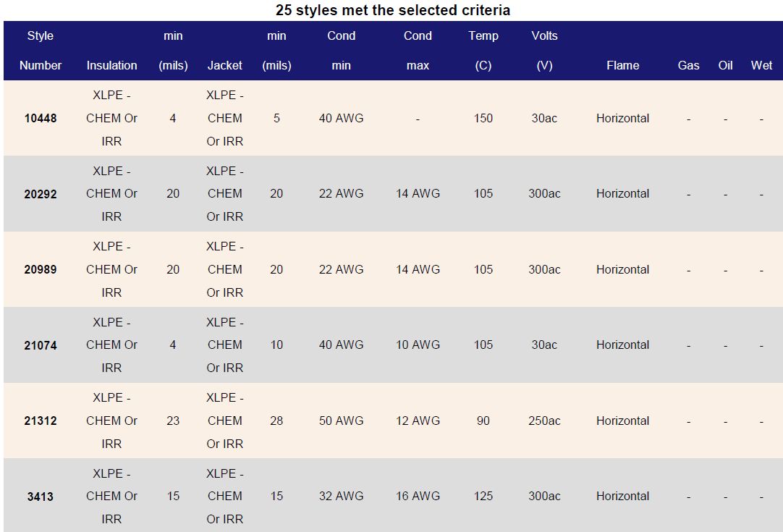Click the Flame column header
This screenshot has width=783, height=532.
622,65
